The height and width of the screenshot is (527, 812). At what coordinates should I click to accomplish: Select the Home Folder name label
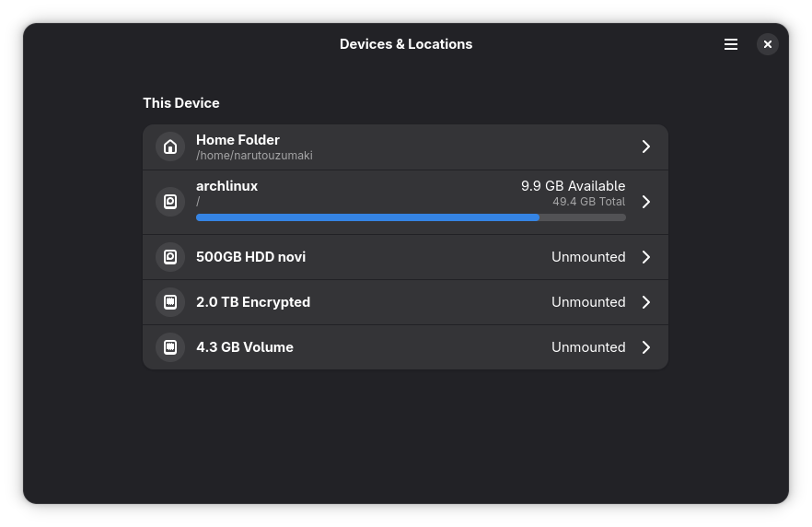click(x=238, y=140)
